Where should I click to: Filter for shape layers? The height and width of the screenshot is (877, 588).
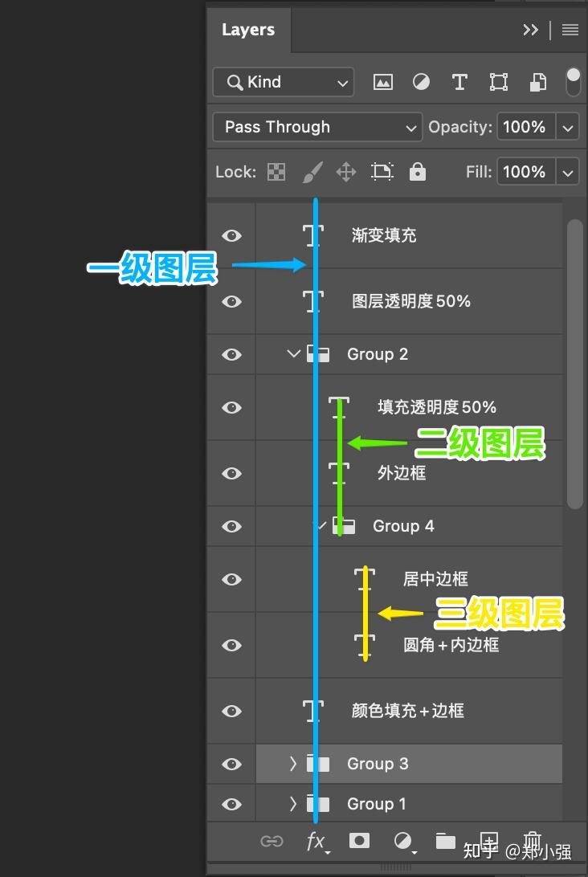[x=498, y=81]
